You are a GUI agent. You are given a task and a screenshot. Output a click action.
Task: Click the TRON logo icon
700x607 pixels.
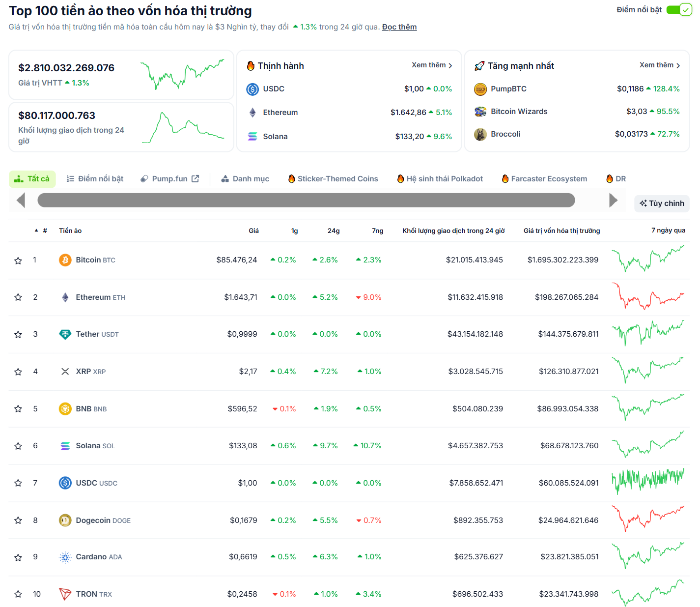click(x=65, y=594)
